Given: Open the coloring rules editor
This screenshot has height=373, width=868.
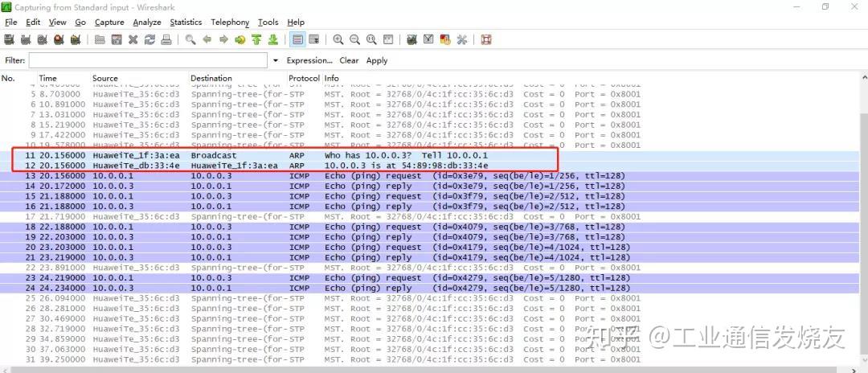Looking at the screenshot, I should (445, 40).
